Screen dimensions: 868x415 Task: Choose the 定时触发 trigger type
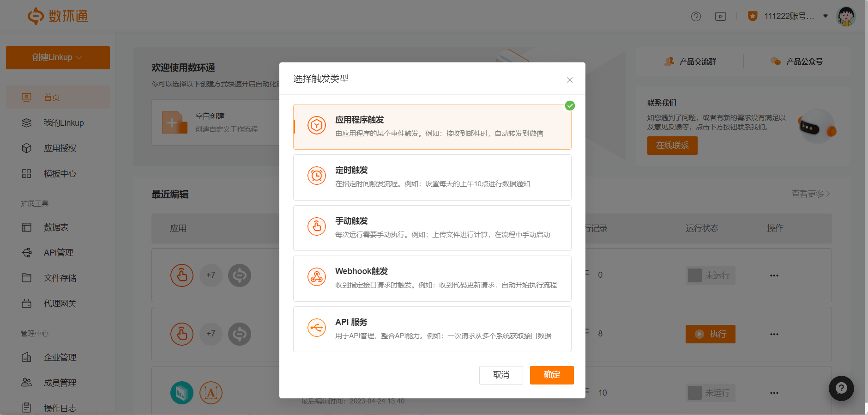432,177
